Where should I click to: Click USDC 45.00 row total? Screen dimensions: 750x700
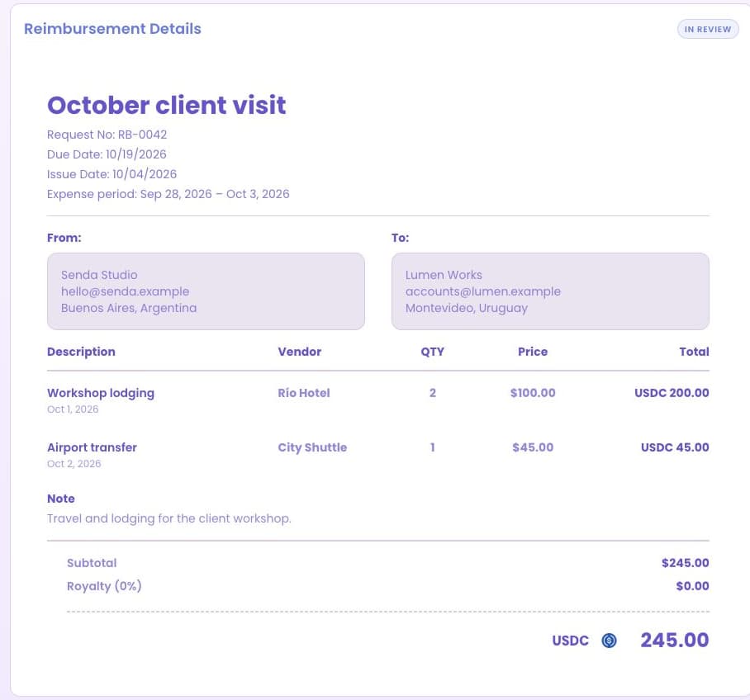pyautogui.click(x=675, y=447)
